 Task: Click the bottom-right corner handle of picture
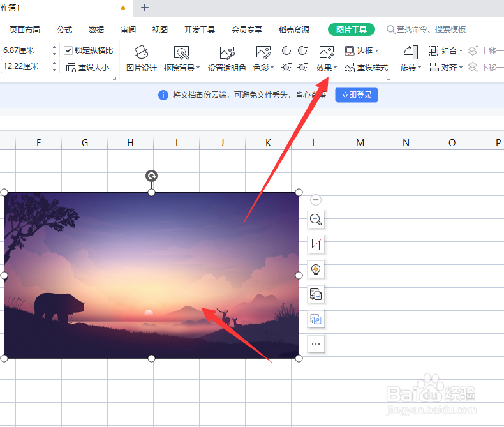point(299,359)
